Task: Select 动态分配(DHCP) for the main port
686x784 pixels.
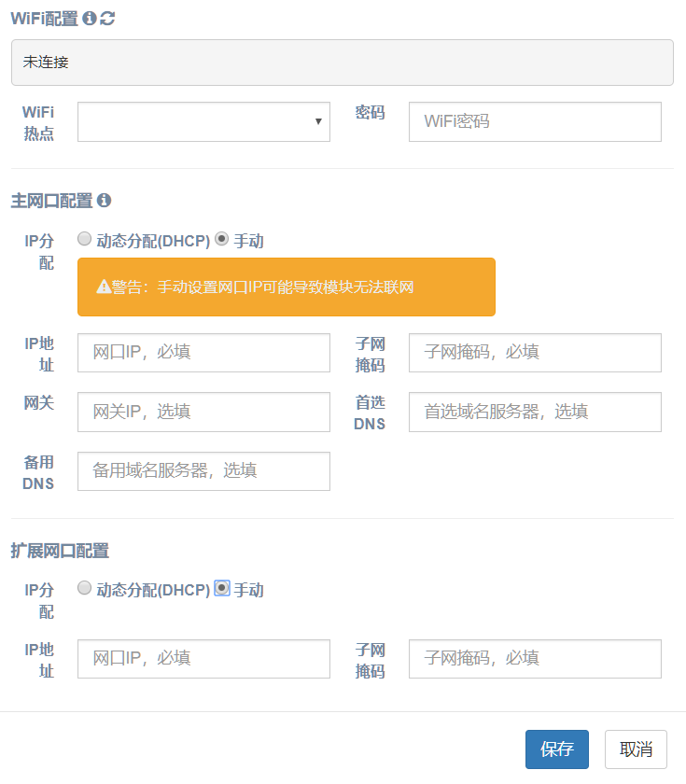Action: coord(84,237)
